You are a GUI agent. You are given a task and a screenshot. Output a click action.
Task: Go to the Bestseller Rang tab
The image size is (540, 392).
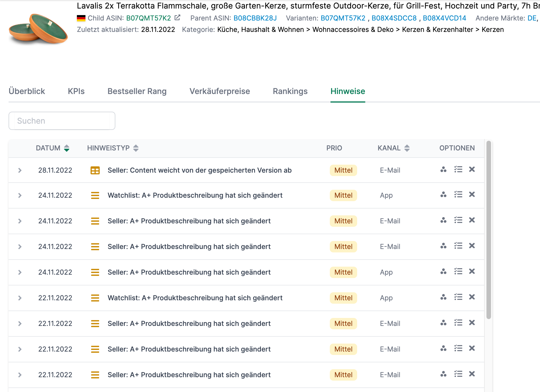(x=137, y=91)
